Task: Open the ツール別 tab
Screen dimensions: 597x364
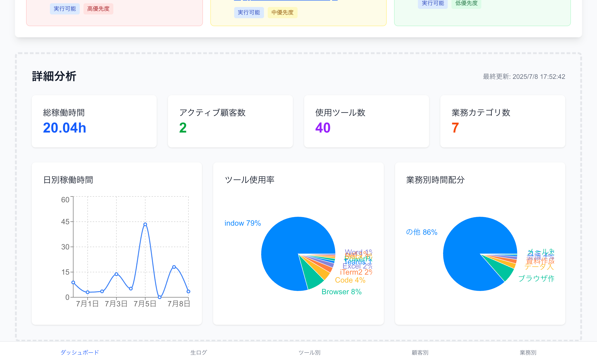Action: click(309, 353)
